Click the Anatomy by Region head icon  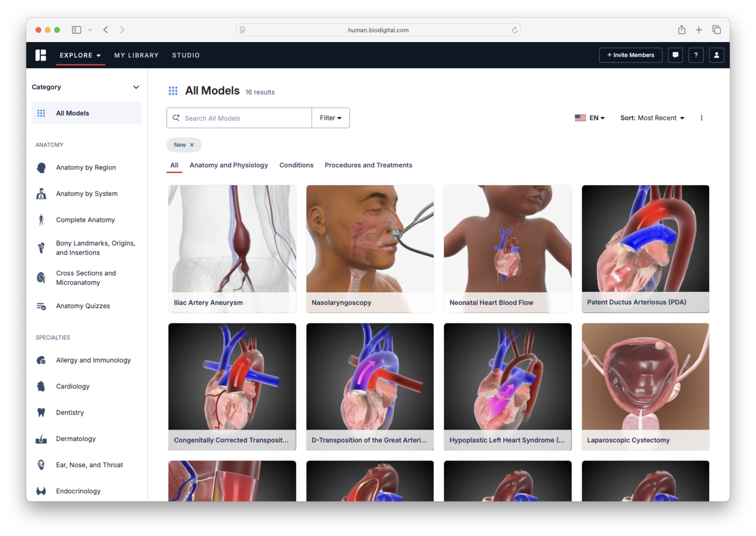pos(41,168)
